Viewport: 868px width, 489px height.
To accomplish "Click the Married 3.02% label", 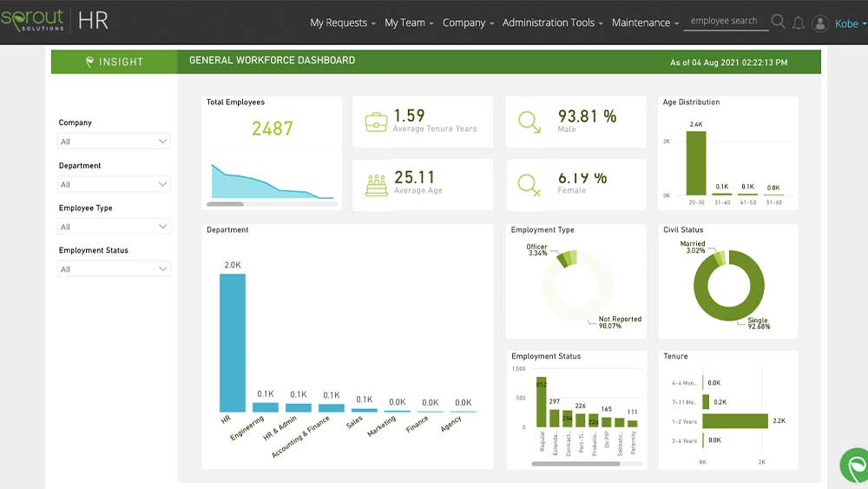I will tap(693, 247).
